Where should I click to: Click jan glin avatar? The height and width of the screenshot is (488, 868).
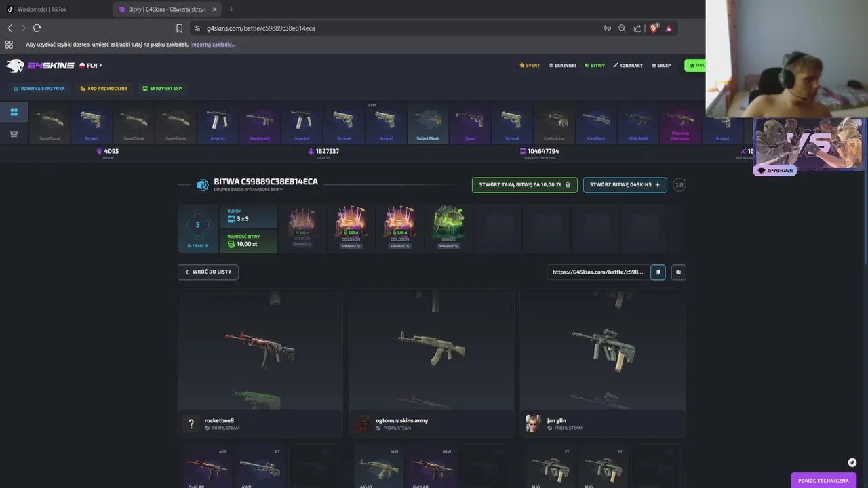click(x=534, y=424)
